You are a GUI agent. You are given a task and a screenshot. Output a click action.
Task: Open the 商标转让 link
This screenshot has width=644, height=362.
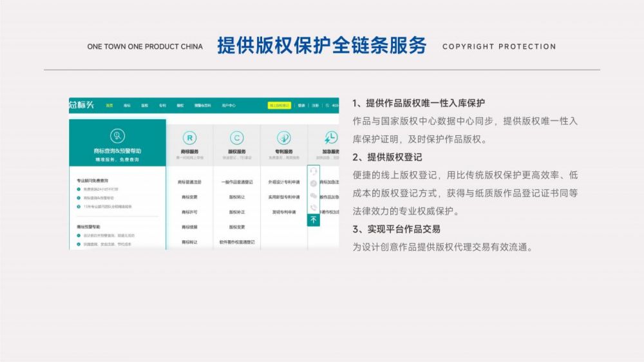(x=189, y=242)
